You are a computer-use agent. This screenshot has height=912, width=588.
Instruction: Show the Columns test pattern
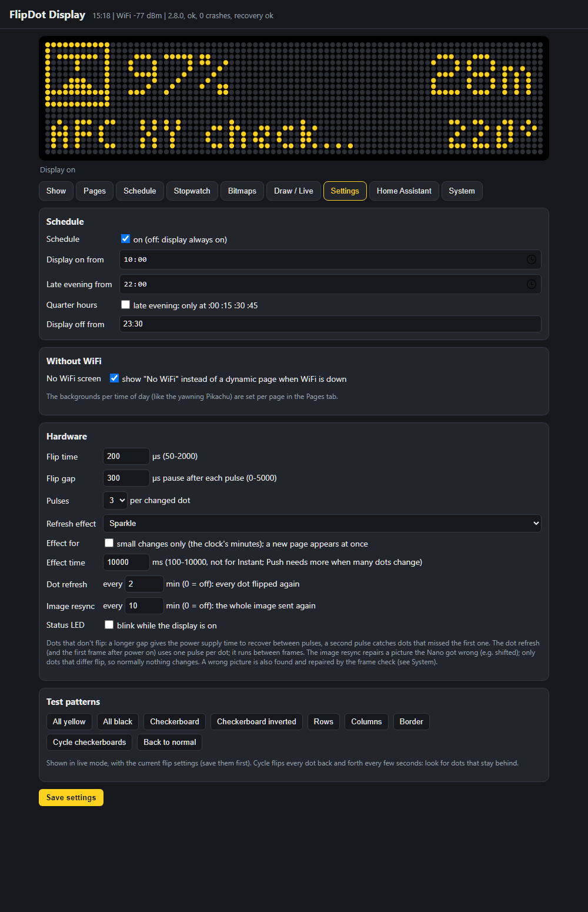pyautogui.click(x=366, y=722)
